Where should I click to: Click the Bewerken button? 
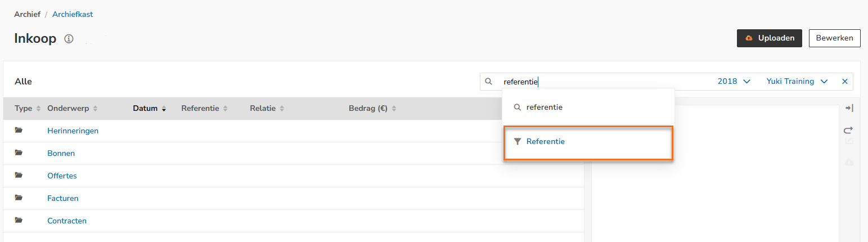tap(834, 38)
